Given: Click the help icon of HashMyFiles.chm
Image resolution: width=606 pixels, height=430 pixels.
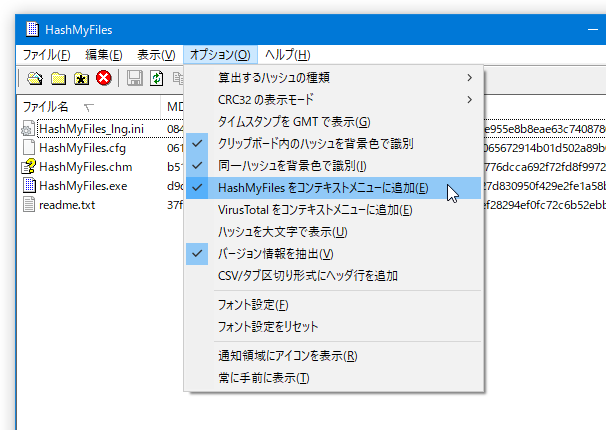Looking at the screenshot, I should tap(29, 167).
